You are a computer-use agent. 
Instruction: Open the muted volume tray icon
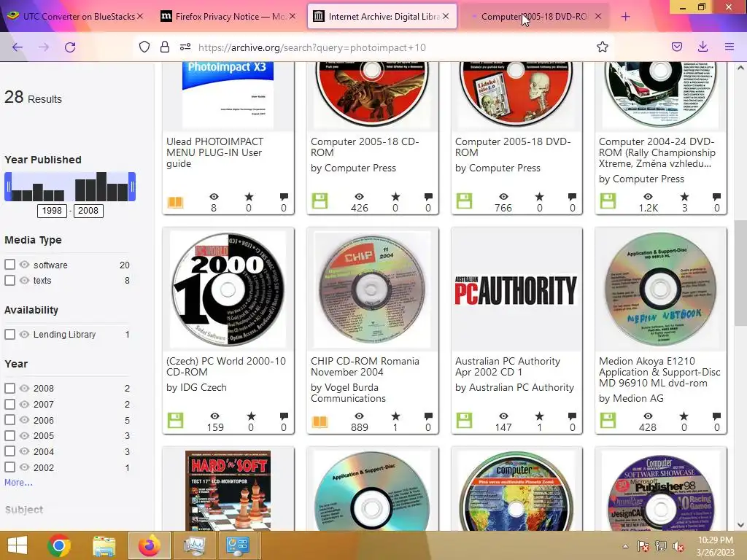[x=678, y=546]
